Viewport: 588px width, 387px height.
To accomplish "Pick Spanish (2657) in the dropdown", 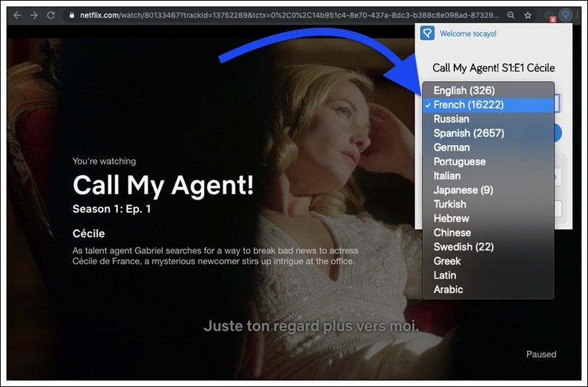I will (468, 133).
